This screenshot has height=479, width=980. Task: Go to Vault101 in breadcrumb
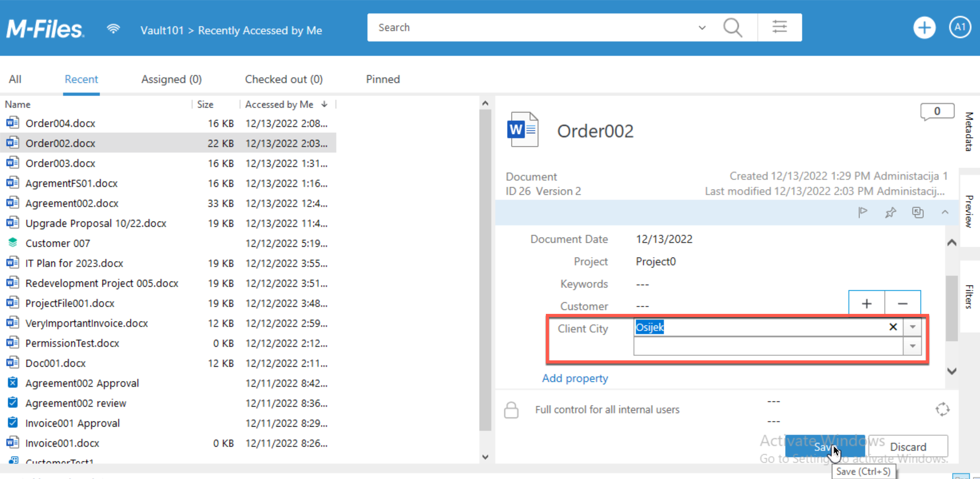162,30
